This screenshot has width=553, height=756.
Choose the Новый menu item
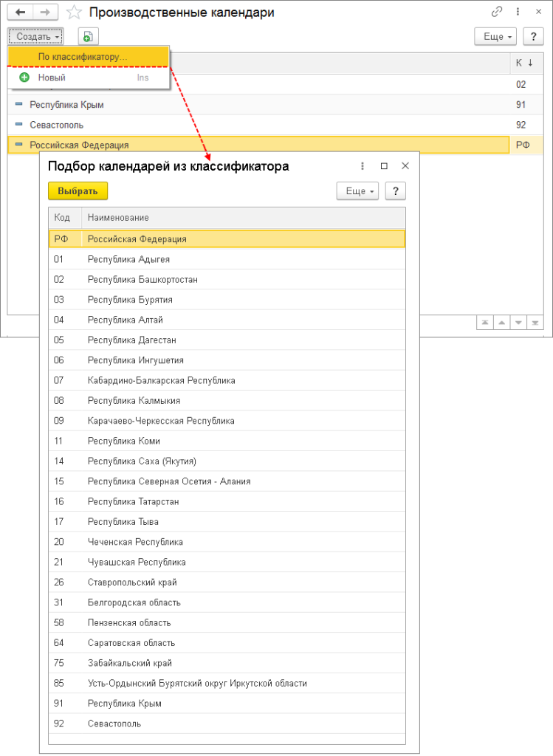[x=52, y=78]
